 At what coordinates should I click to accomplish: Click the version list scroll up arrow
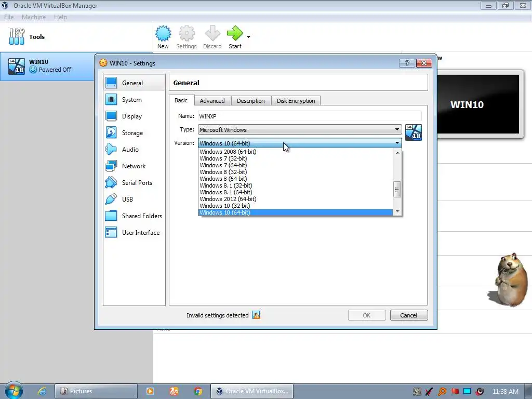(397, 153)
